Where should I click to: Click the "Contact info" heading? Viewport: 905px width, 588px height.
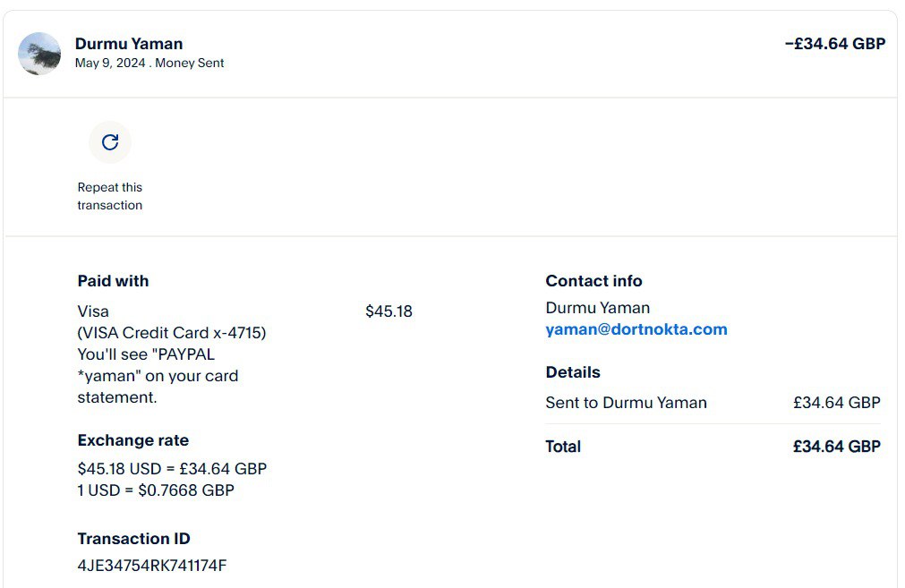(593, 281)
